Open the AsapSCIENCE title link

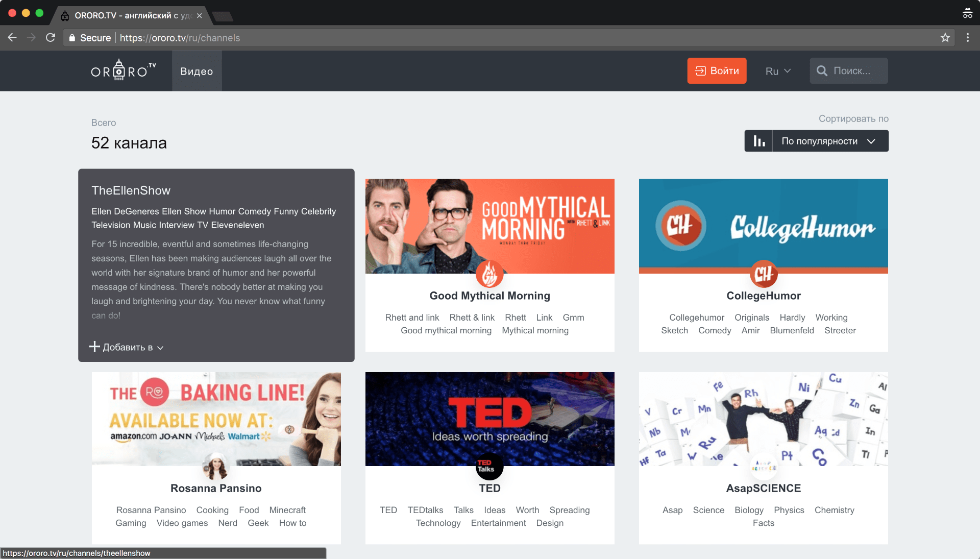(x=763, y=488)
